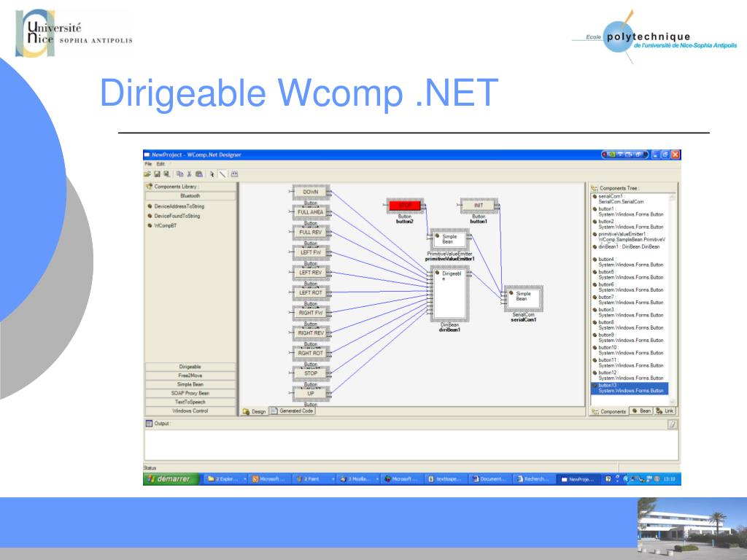Viewport: 747px width, 560px height.
Task: Click the Components Tree scrollbar up arrow
Action: pos(672,197)
